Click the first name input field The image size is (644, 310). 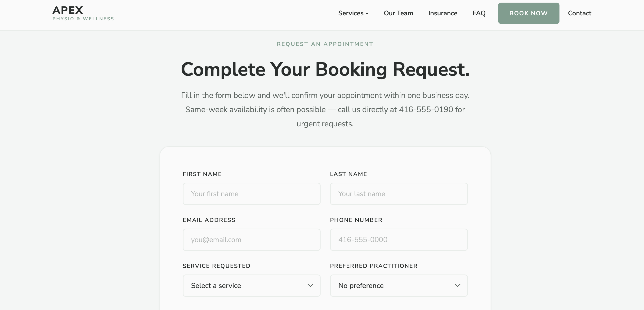point(251,194)
